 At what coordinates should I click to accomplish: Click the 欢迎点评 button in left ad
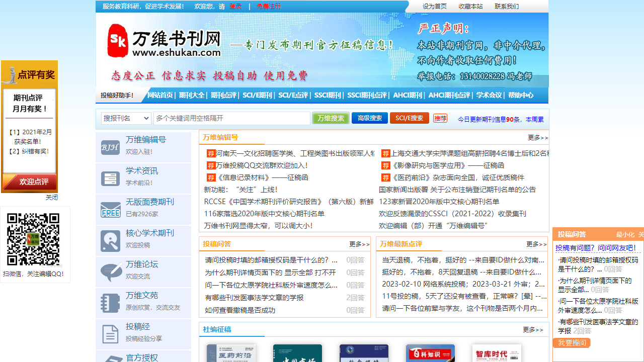pyautogui.click(x=29, y=182)
